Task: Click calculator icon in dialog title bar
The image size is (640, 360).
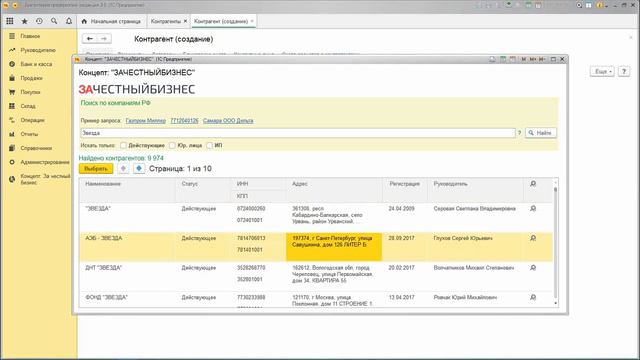Action: pos(503,59)
